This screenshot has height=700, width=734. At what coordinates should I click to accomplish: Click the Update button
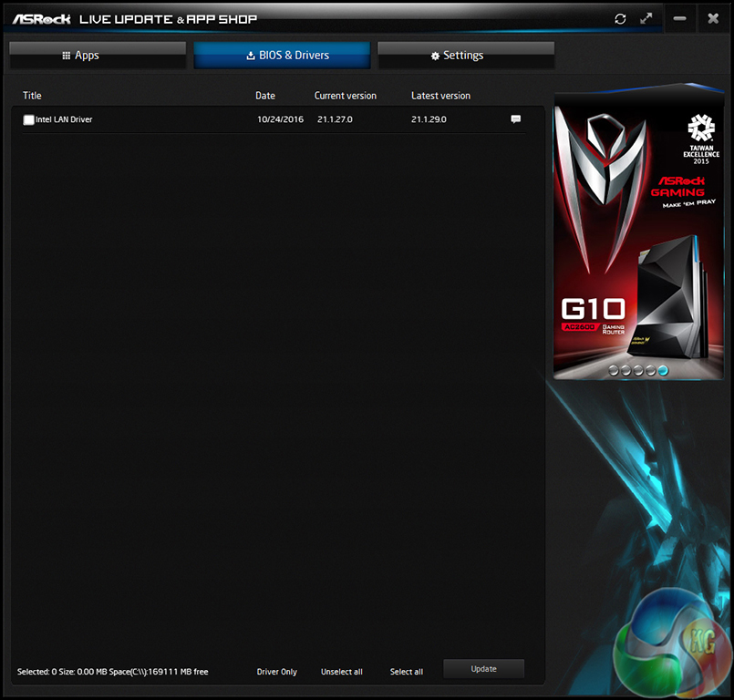coord(483,669)
